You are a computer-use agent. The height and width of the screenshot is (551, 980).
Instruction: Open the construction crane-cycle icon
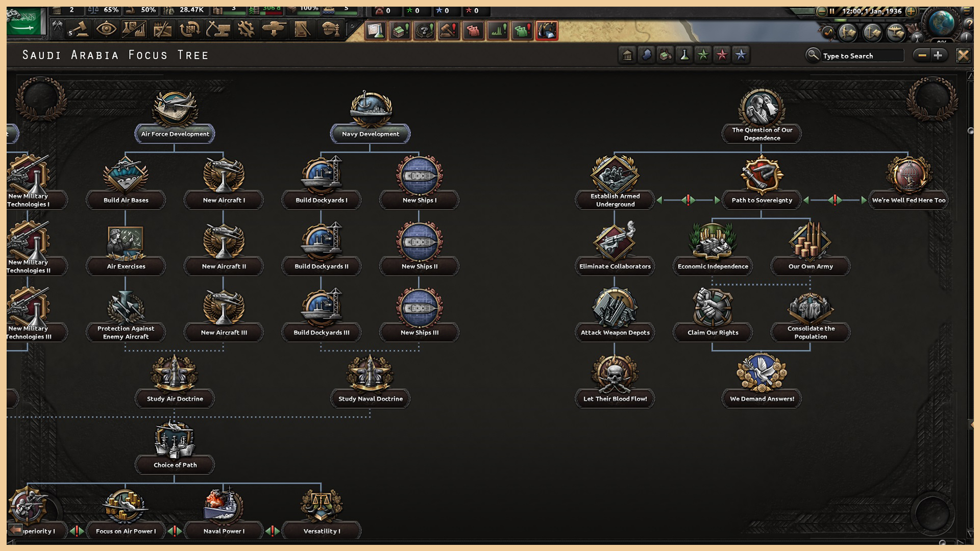(x=190, y=30)
